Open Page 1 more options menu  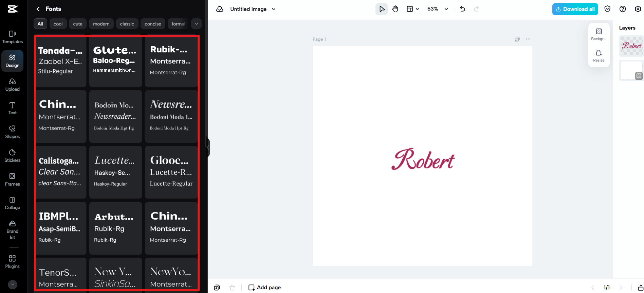(528, 39)
